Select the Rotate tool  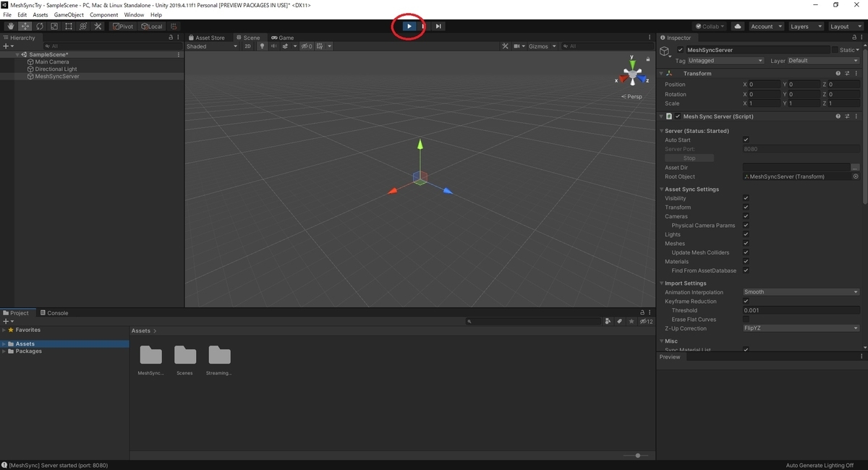[39, 27]
